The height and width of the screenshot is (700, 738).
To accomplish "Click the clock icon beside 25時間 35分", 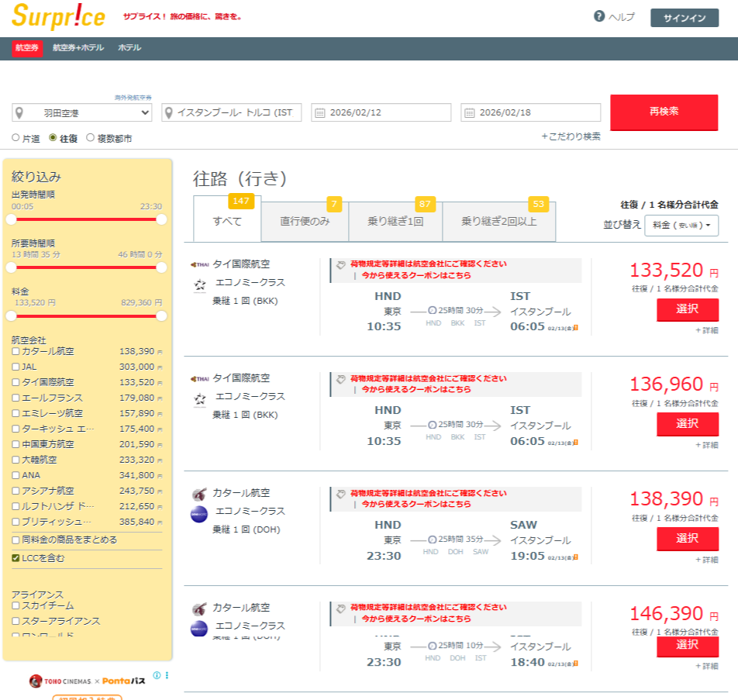I will coord(432,540).
